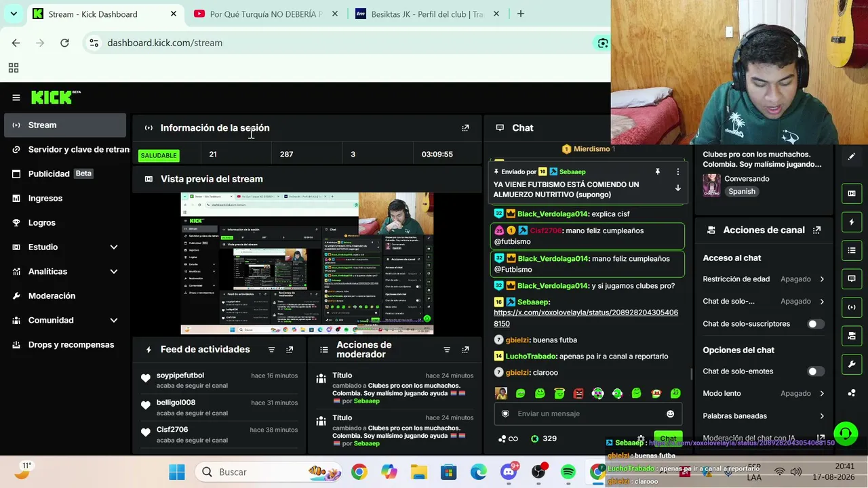Click the Enviar un mensaje field
The height and width of the screenshot is (488, 868).
click(587, 414)
